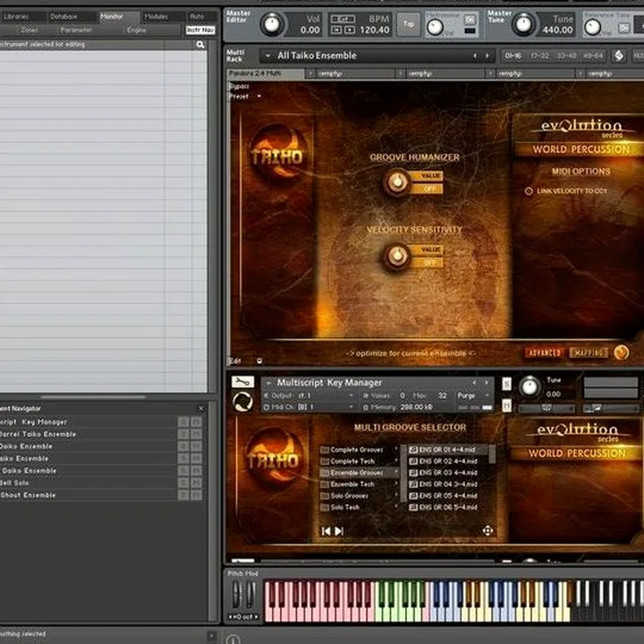Screen dimensions: 644x644
Task: Adjust the Master Tune knob
Action: coord(523,24)
